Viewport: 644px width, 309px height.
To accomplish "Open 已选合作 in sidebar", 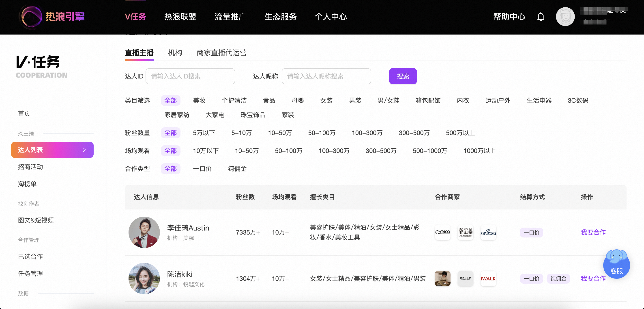I will pos(30,256).
